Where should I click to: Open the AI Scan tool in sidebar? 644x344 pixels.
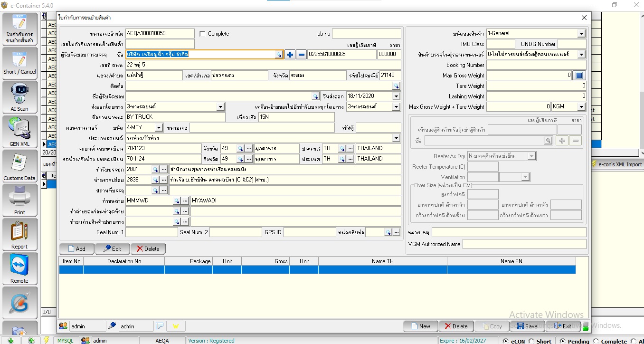(19, 96)
